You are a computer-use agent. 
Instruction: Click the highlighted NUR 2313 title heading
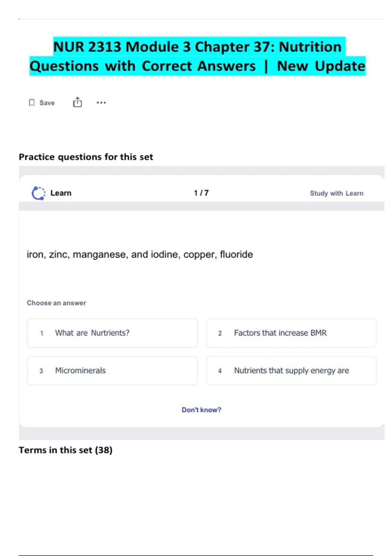(x=197, y=56)
